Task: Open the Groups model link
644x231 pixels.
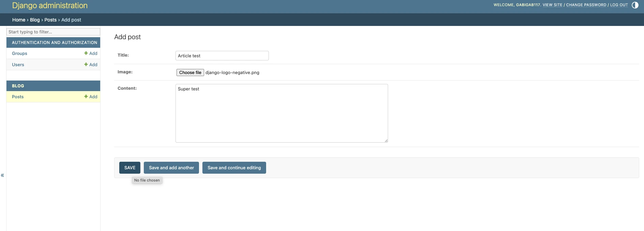Action: [19, 54]
